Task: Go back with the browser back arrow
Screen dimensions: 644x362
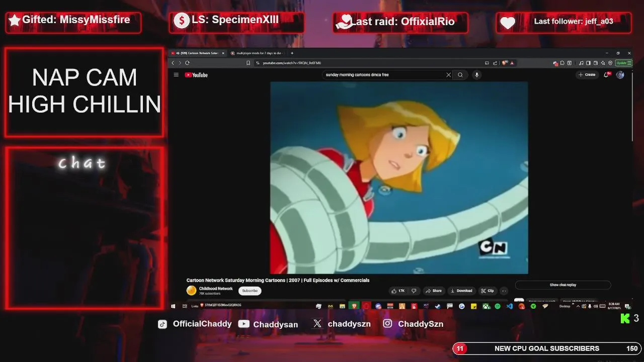Action: tap(173, 63)
